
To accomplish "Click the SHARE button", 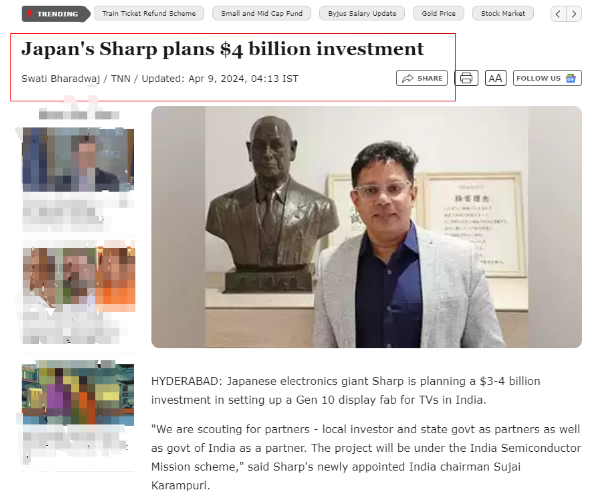I will (422, 78).
